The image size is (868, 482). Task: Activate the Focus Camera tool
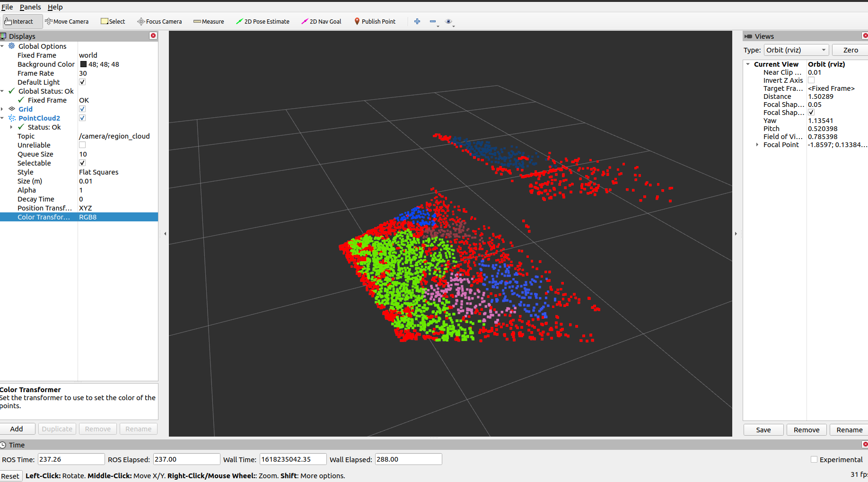[159, 21]
